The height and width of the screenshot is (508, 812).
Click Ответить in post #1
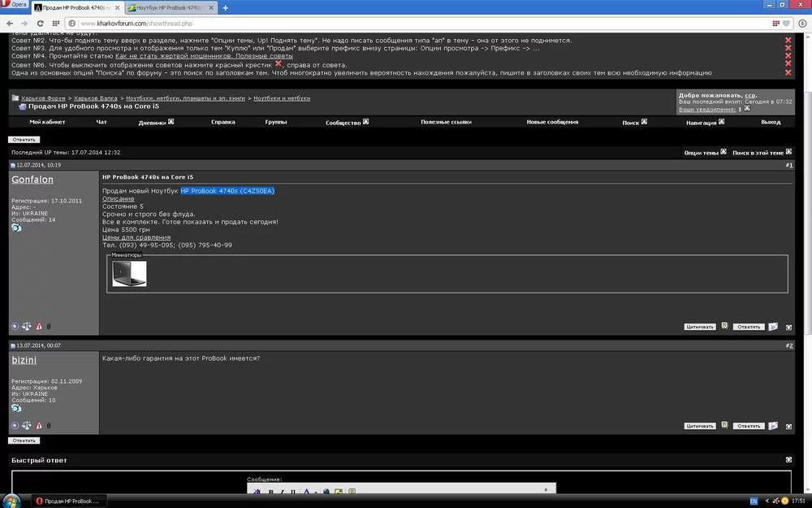coord(749,327)
